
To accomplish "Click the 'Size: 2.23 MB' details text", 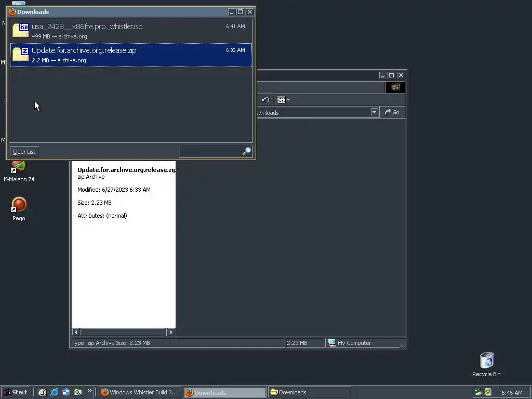I will (95, 203).
